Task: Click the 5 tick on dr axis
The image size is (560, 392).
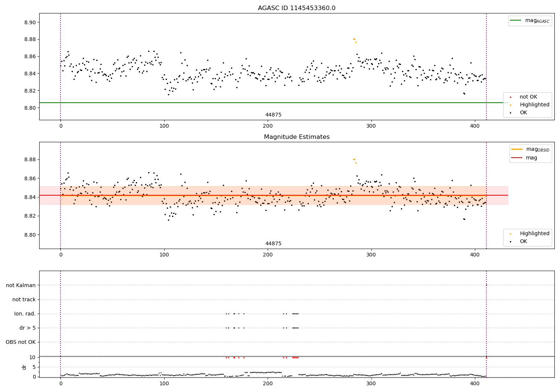Action: coord(34,367)
